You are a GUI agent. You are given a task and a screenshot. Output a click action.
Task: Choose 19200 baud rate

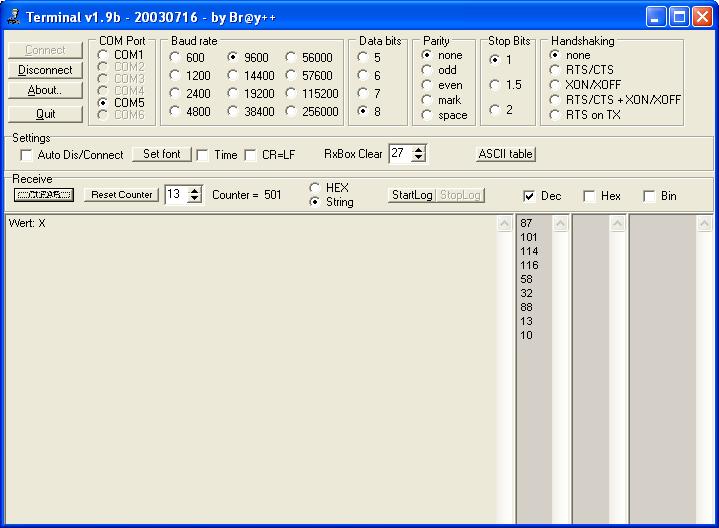(233, 94)
